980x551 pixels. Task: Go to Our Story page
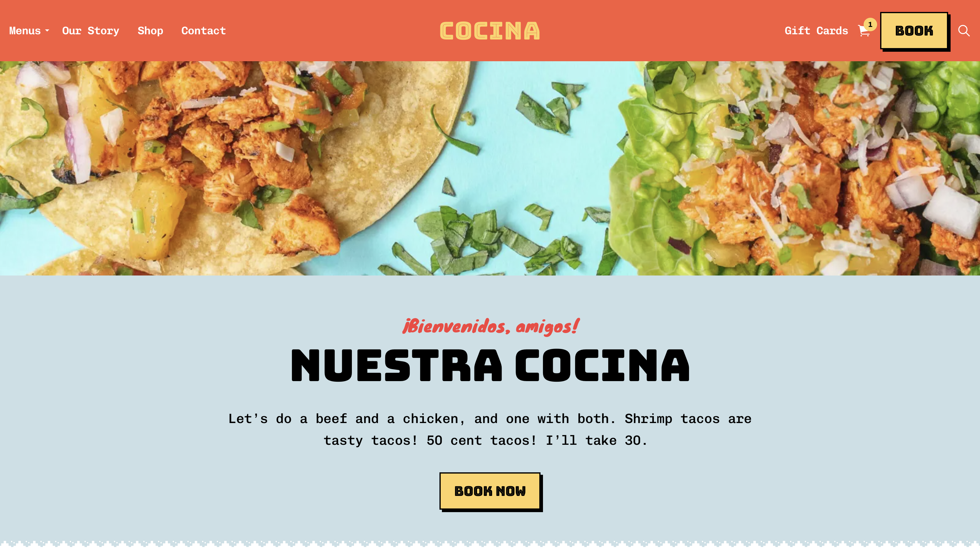[91, 30]
